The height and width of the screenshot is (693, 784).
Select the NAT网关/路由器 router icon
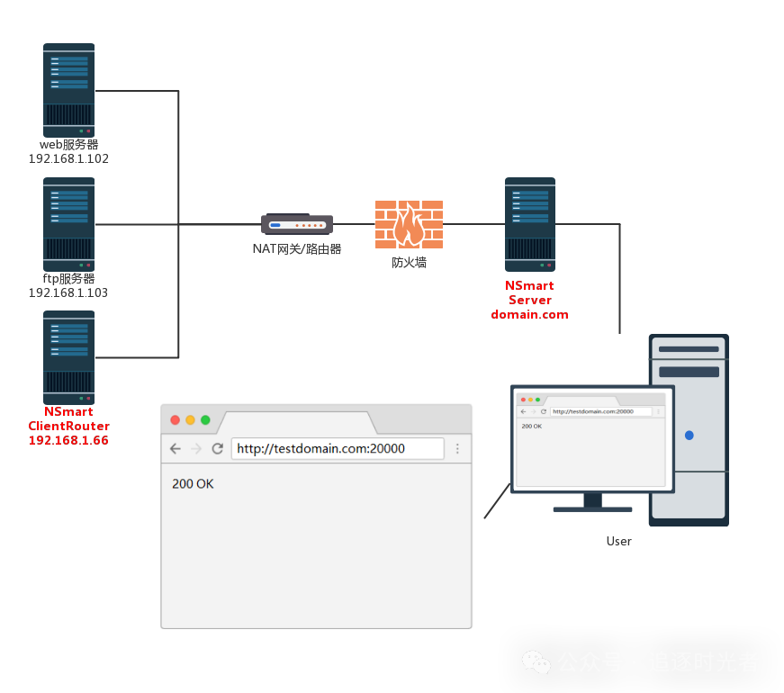click(297, 224)
